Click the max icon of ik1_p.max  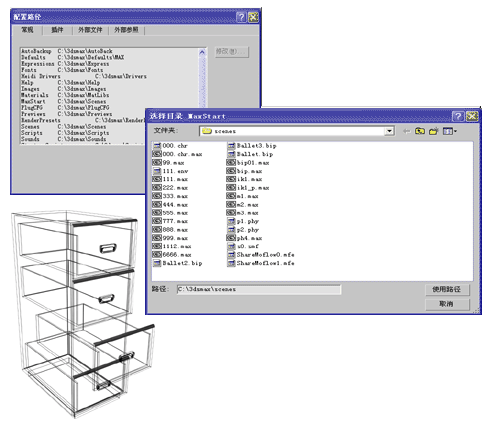coord(231,188)
